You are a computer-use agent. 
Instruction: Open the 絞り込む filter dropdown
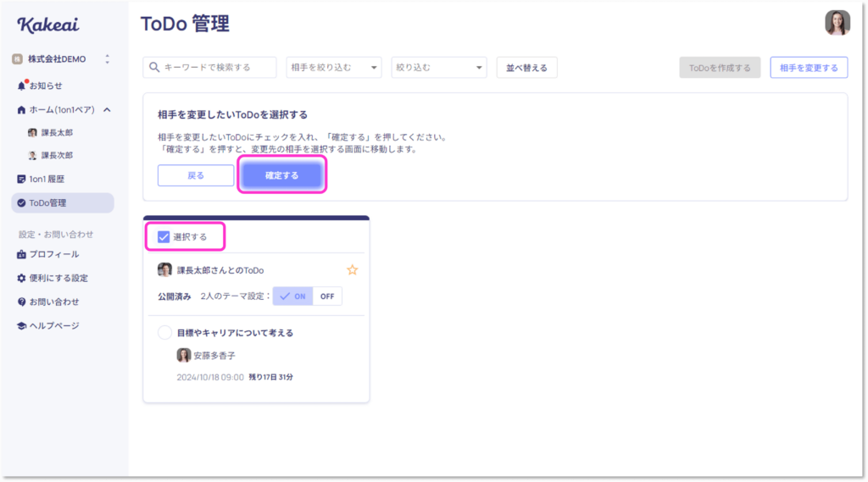tap(439, 68)
